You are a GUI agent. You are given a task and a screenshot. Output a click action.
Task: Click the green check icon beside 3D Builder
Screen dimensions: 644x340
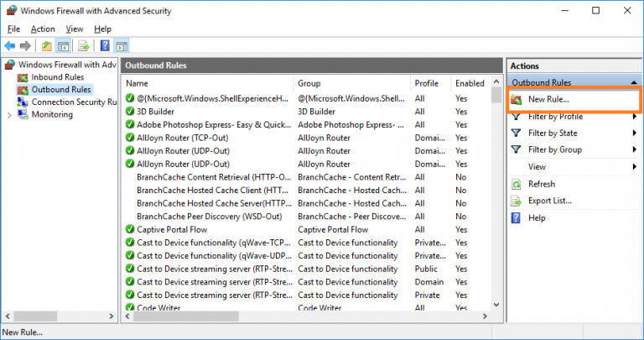tap(130, 112)
